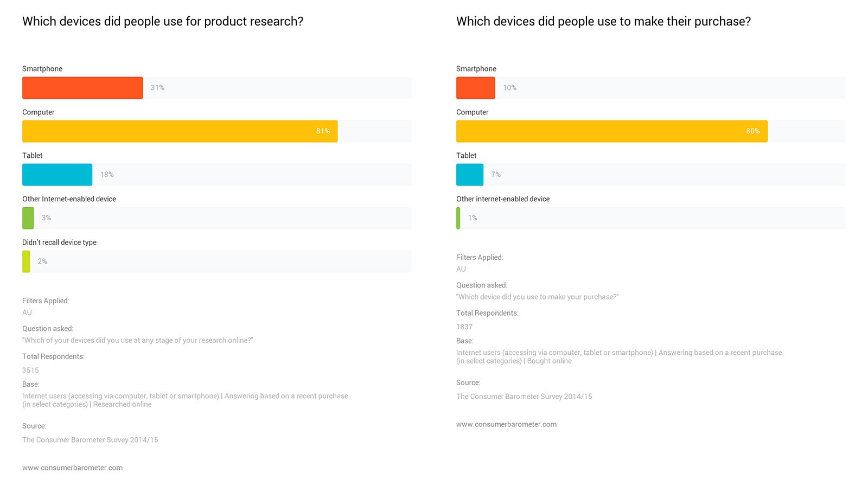
Task: Open the consumerbarometer.com link under the research chart
Action: pyautogui.click(x=72, y=468)
